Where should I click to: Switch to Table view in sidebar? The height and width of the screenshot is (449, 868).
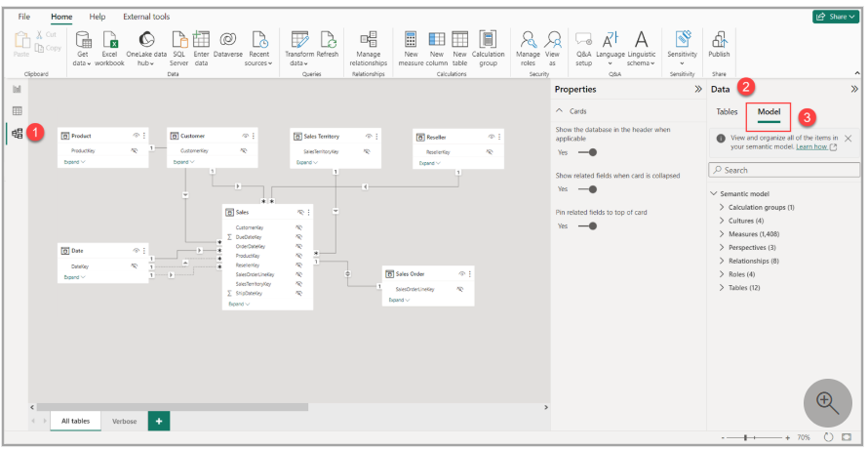pyautogui.click(x=18, y=111)
